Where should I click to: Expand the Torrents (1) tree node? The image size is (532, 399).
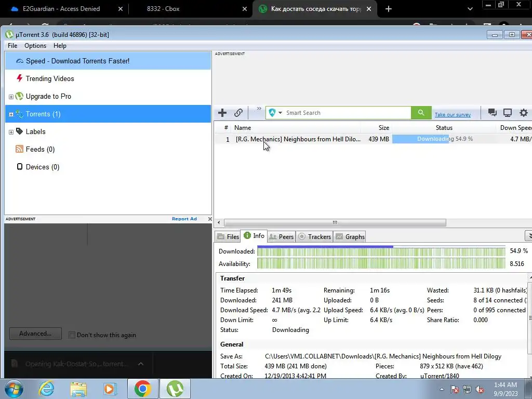click(11, 114)
